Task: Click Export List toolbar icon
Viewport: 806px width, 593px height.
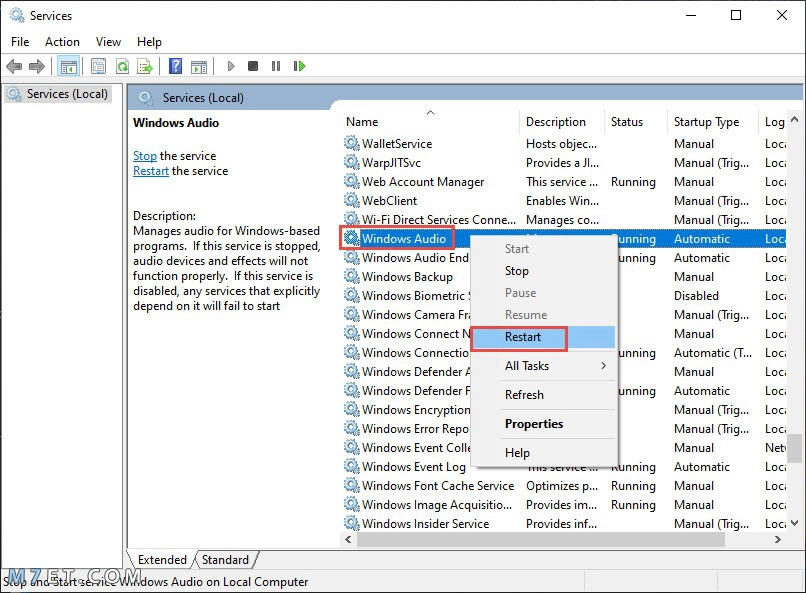Action: coord(145,66)
